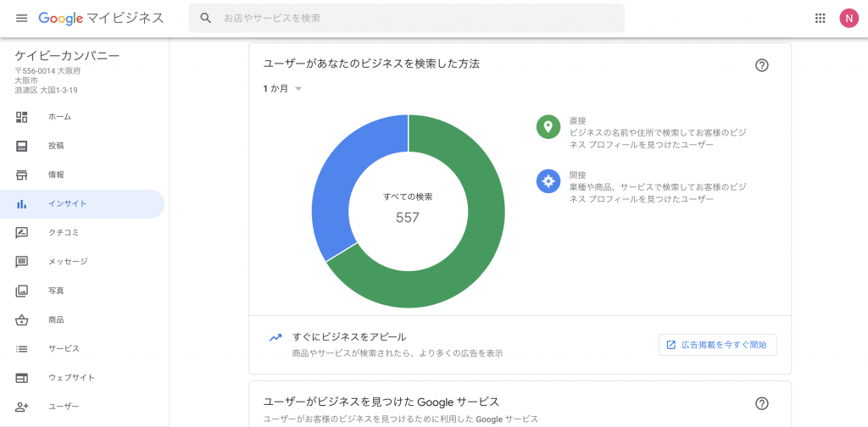The width and height of the screenshot is (868, 427).
Task: Click heading ユーザーがあなたのビジネスを検索した方法
Action: (371, 64)
